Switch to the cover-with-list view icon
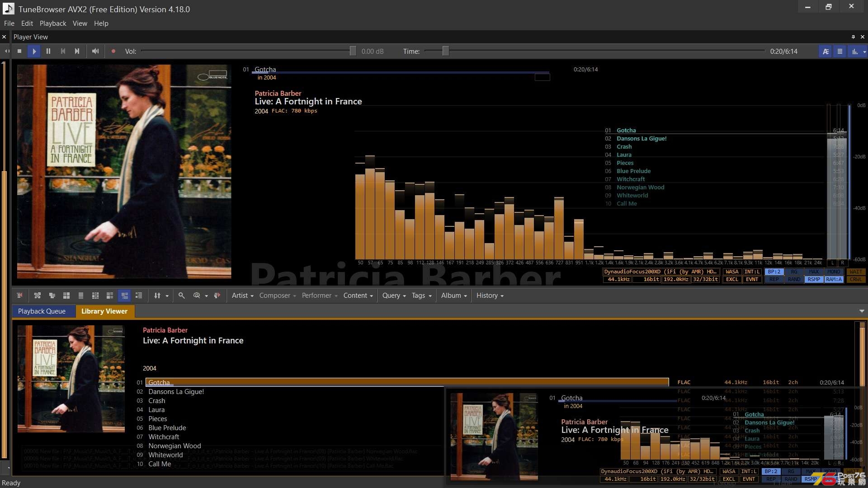868x488 pixels. (110, 296)
